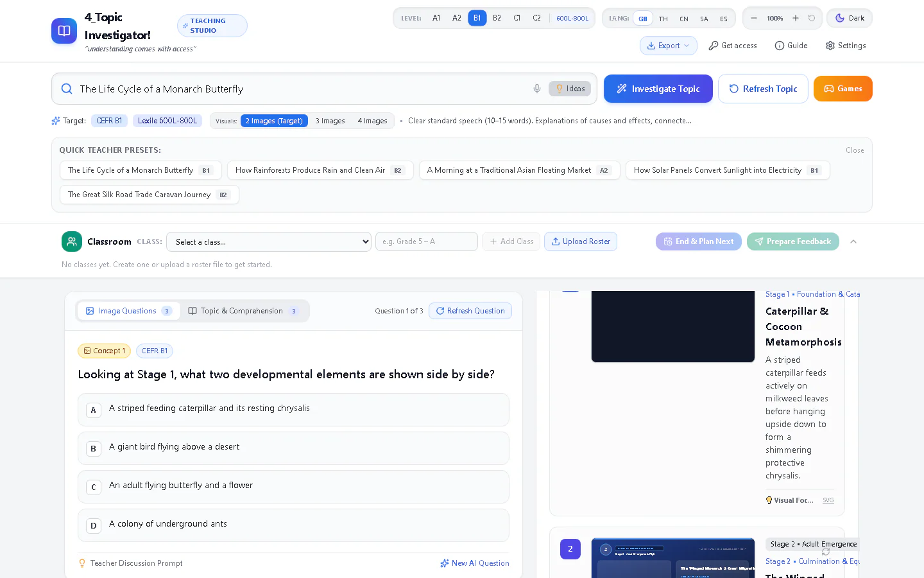Screen dimensions: 924x578
Task: Switch to the Image Questions tab
Action: tap(128, 311)
